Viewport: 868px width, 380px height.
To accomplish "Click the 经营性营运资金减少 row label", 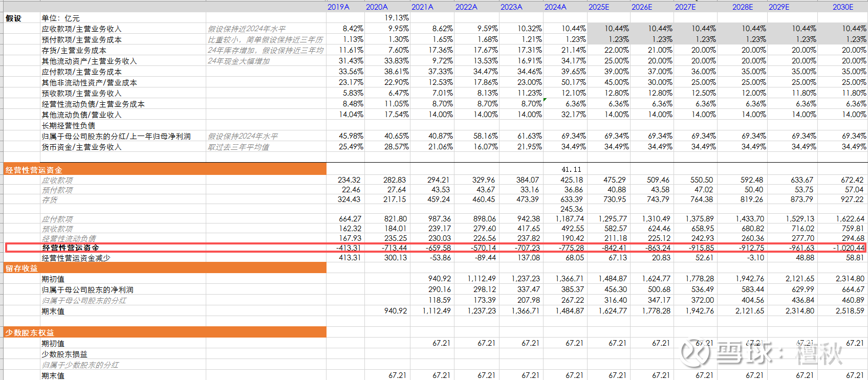I will (x=76, y=258).
